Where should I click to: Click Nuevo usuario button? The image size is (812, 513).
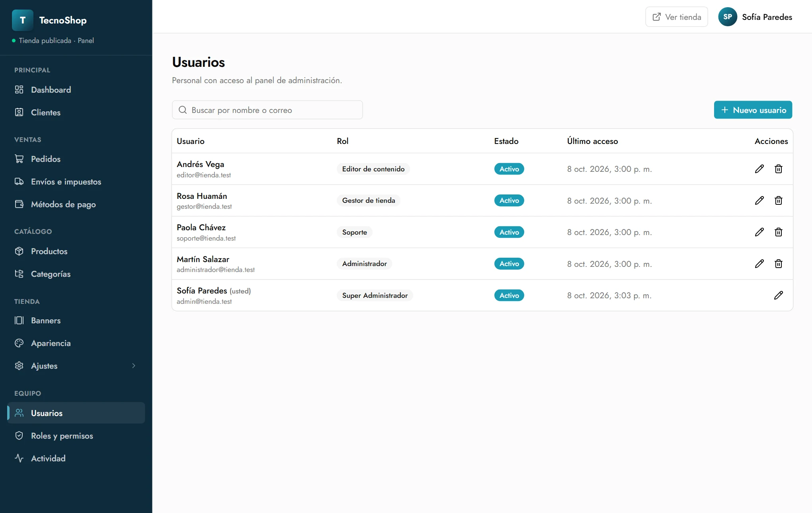[753, 110]
